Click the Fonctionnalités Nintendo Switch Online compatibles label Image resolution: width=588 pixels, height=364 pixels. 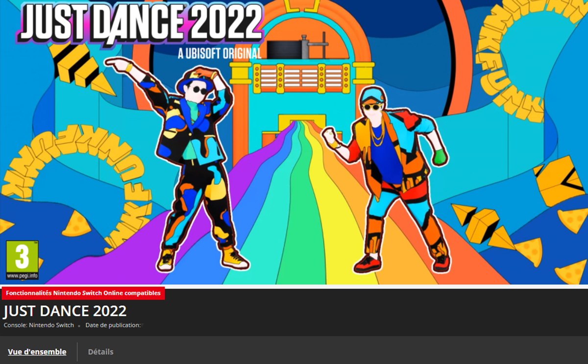click(x=83, y=293)
